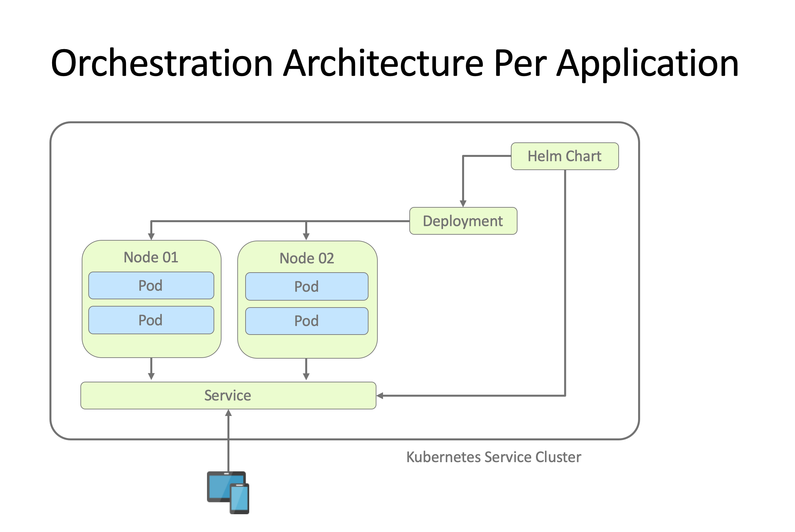Click the client devices icon below the cluster
795x532 pixels.
coord(228,492)
